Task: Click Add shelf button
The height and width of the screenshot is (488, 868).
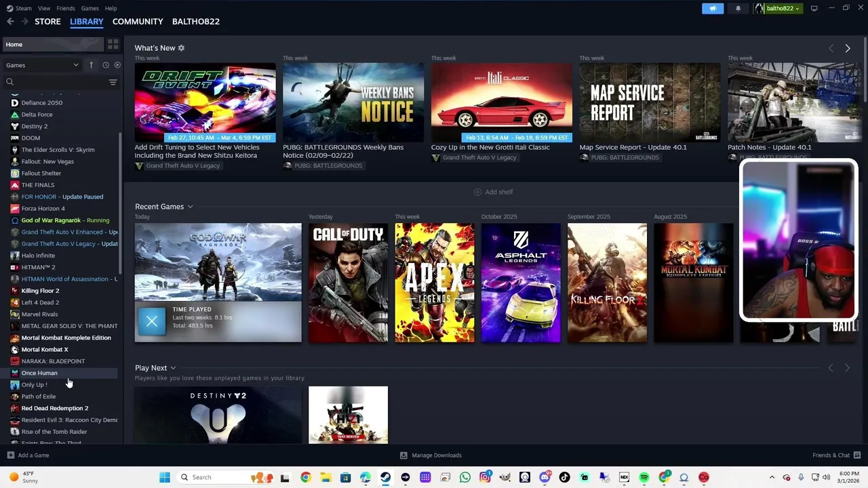Action: coord(493,192)
